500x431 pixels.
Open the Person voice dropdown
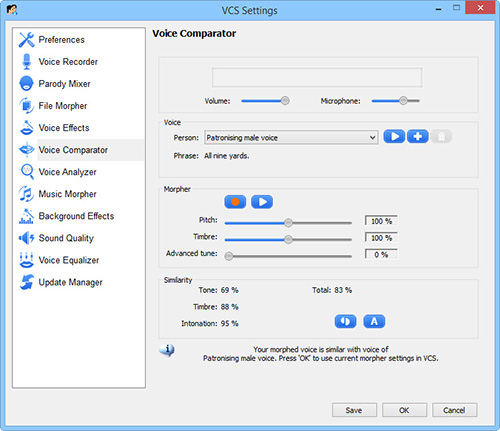pyautogui.click(x=291, y=137)
